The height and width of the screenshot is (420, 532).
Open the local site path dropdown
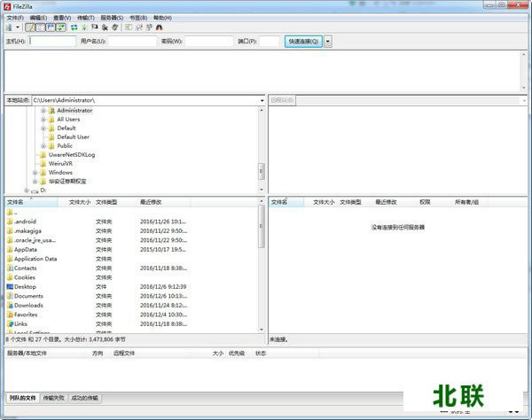pyautogui.click(x=262, y=100)
